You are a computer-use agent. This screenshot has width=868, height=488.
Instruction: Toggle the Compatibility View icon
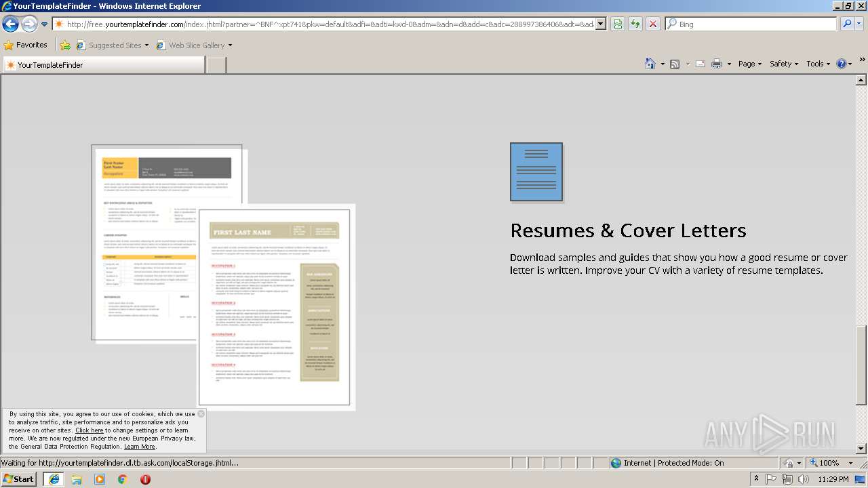pyautogui.click(x=618, y=24)
